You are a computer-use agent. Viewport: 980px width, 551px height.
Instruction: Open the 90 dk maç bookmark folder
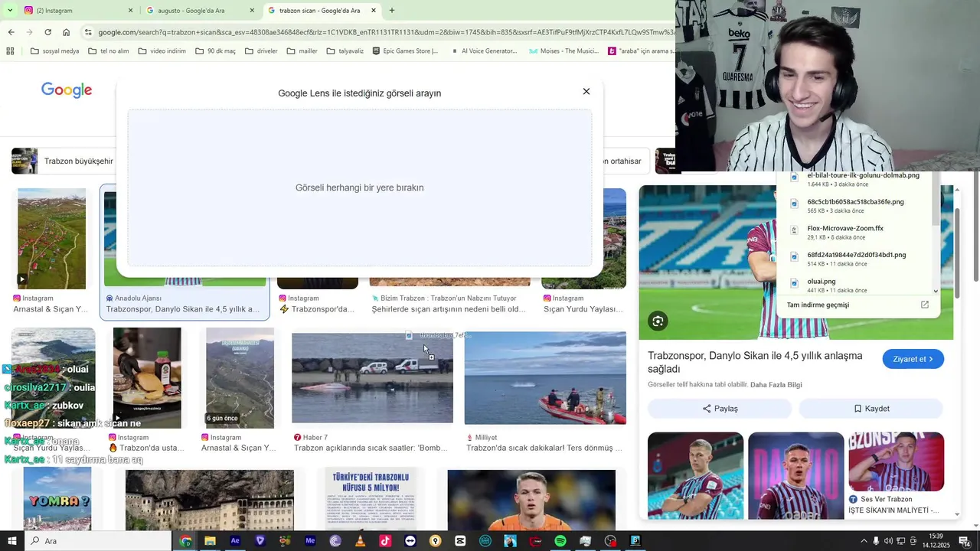pyautogui.click(x=215, y=51)
